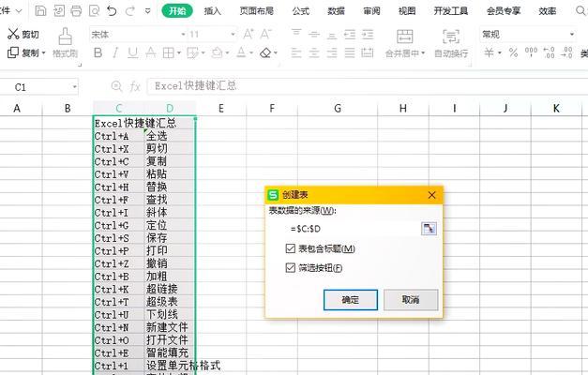Align text to top icon
The height and width of the screenshot is (375, 588).
tap(296, 34)
